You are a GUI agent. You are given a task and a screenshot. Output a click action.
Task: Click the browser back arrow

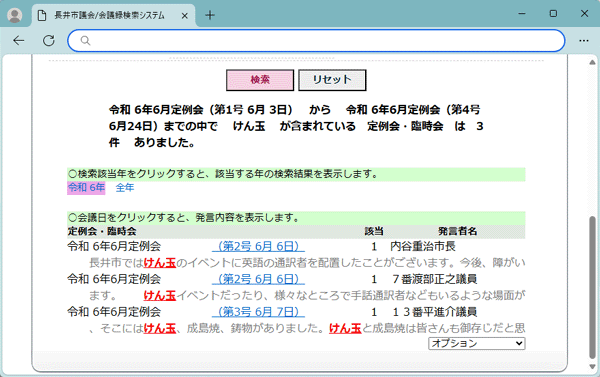[18, 41]
